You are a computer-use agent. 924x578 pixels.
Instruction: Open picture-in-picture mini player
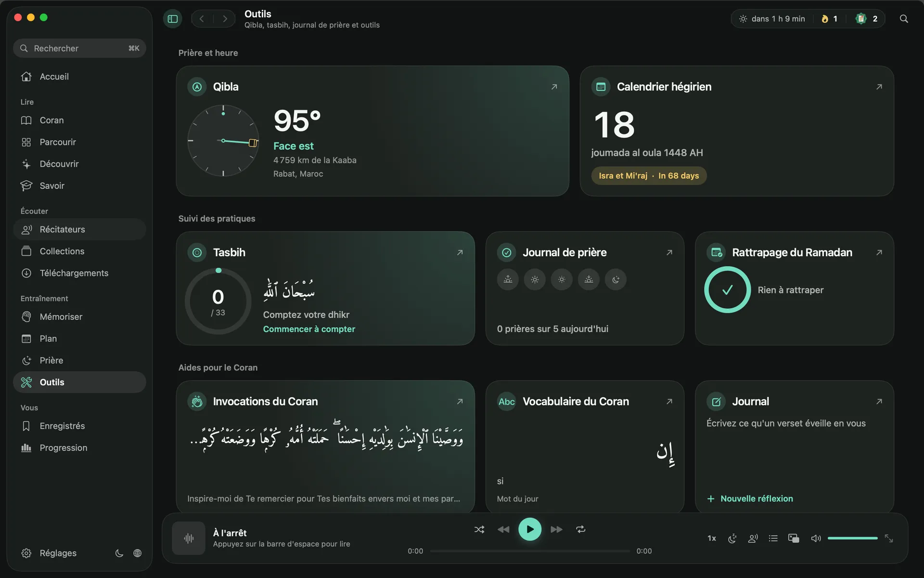tap(794, 539)
